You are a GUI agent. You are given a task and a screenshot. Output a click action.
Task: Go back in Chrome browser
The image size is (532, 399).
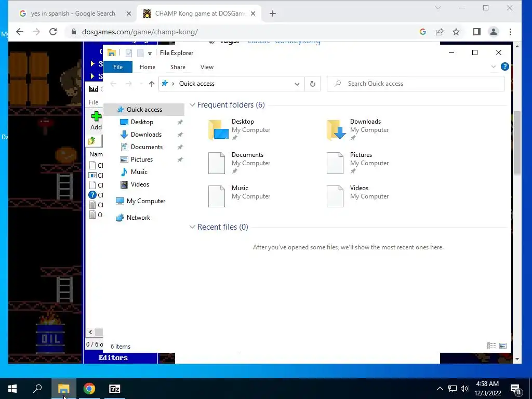coord(20,32)
